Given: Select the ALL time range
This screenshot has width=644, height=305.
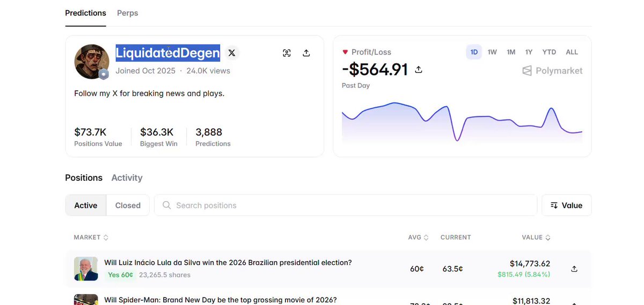Looking at the screenshot, I should point(572,52).
